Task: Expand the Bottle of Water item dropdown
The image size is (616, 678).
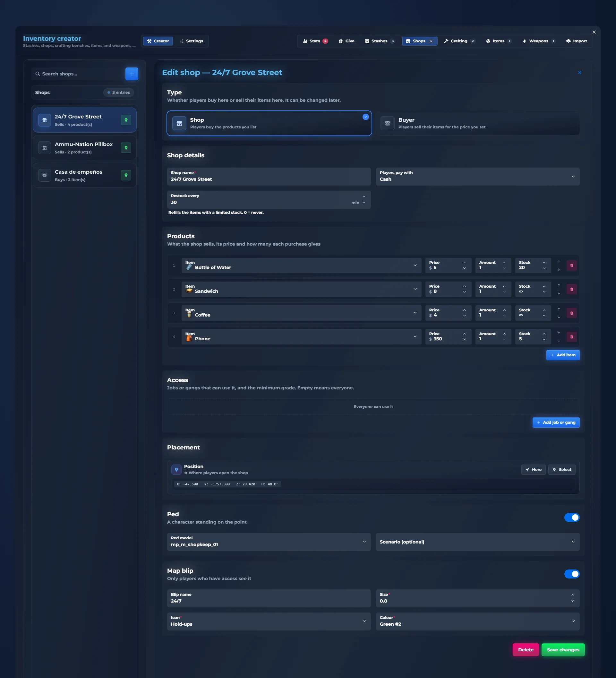Action: [302, 265]
